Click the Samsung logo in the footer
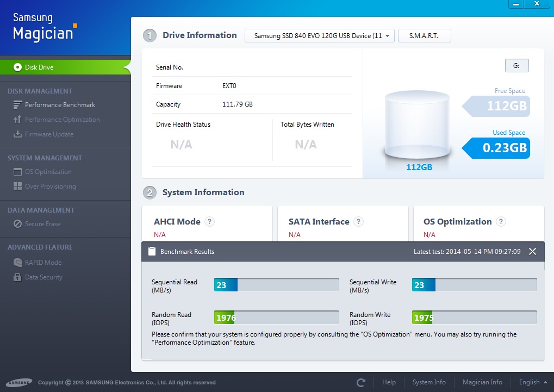This screenshot has height=392, width=554. pyautogui.click(x=19, y=382)
